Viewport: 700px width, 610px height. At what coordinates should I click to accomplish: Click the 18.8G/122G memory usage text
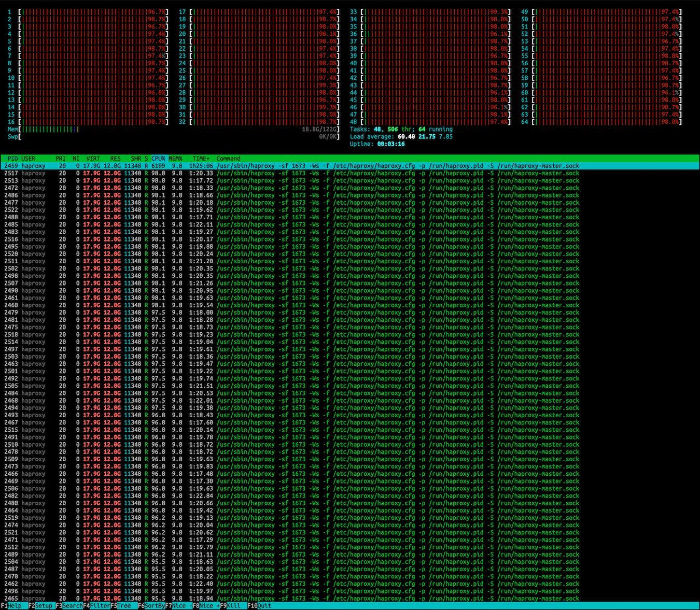click(x=320, y=130)
